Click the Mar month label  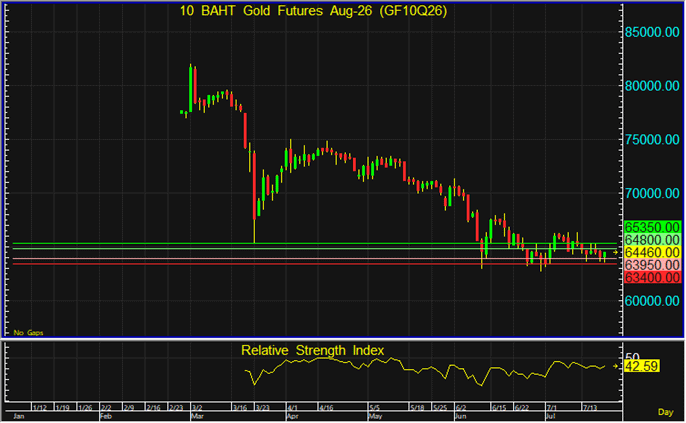(x=197, y=416)
